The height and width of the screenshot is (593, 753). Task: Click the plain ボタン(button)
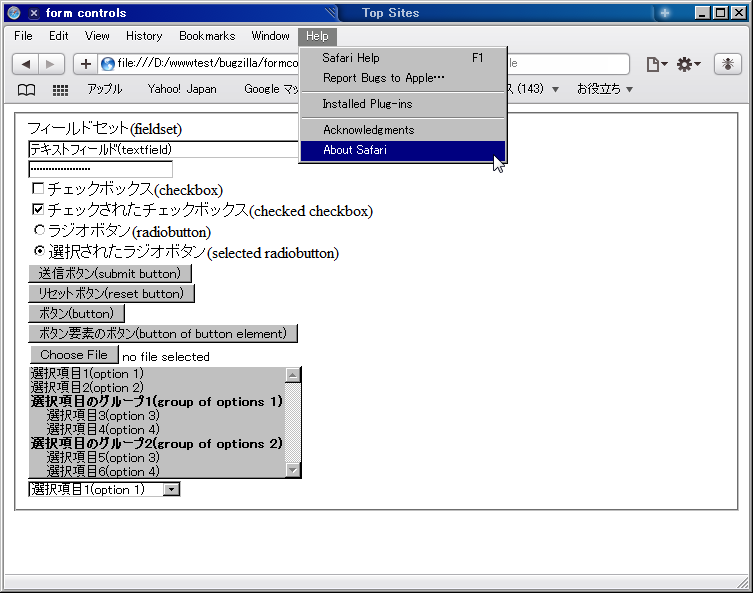76,314
